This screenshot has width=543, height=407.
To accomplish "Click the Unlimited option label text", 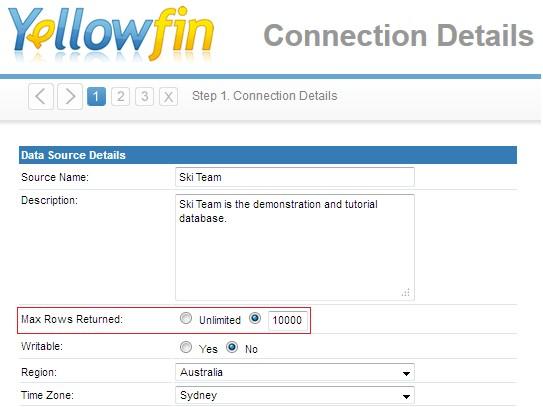I will [x=220, y=320].
